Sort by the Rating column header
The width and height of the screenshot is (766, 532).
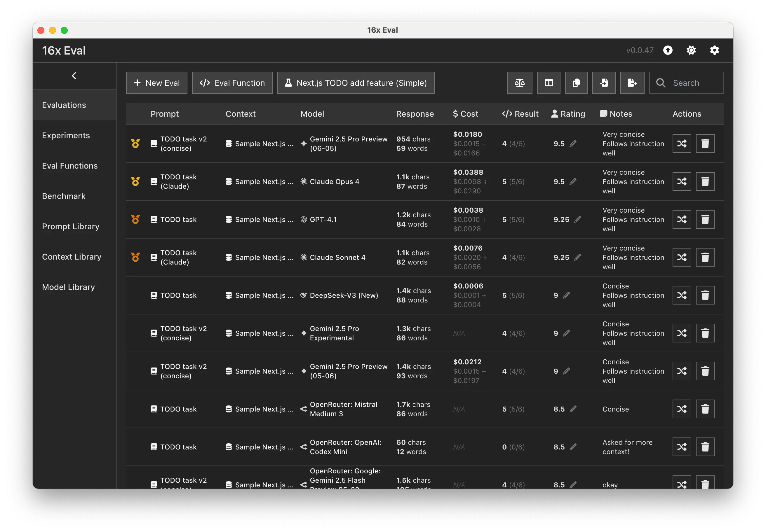coord(568,114)
